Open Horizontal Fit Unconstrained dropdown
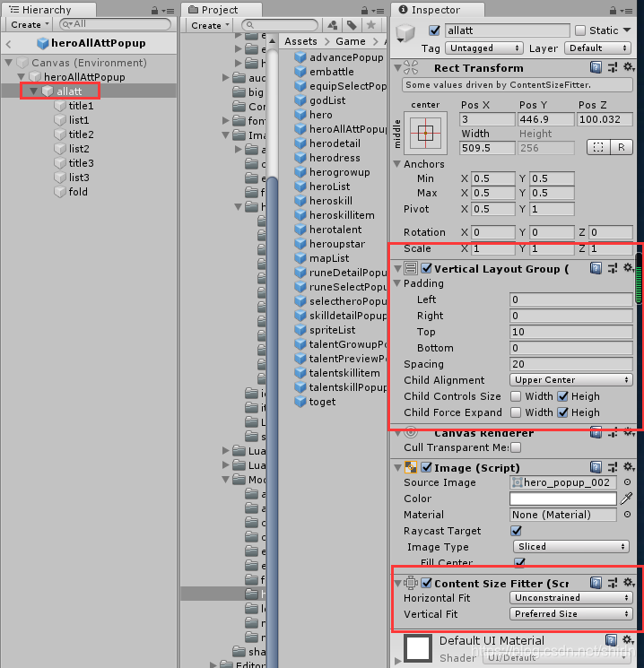The height and width of the screenshot is (668, 644). tap(571, 598)
